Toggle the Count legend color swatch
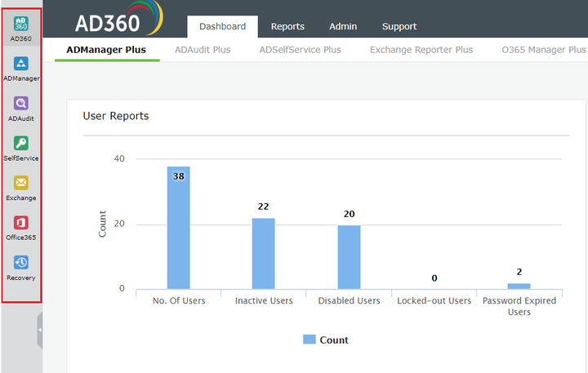Image resolution: width=588 pixels, height=373 pixels. tap(310, 340)
